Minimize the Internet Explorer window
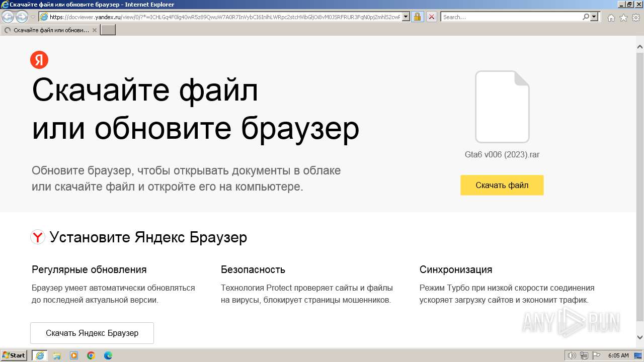The image size is (644, 362). [x=621, y=5]
